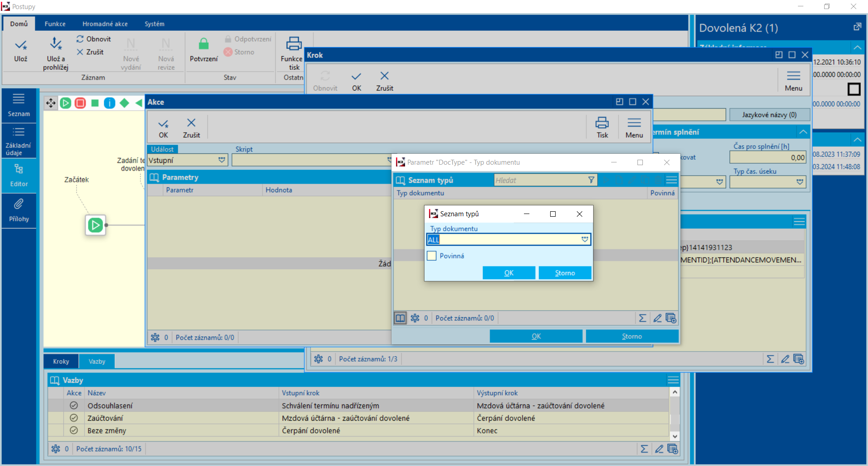Image resolution: width=868 pixels, height=466 pixels.
Task: Click Obnovit in the main ribbon
Action: [94, 39]
